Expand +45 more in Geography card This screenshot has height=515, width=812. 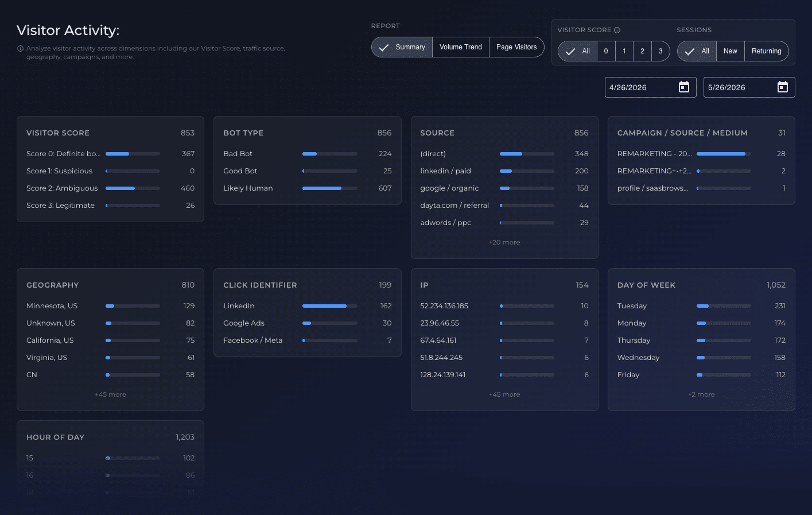(110, 394)
